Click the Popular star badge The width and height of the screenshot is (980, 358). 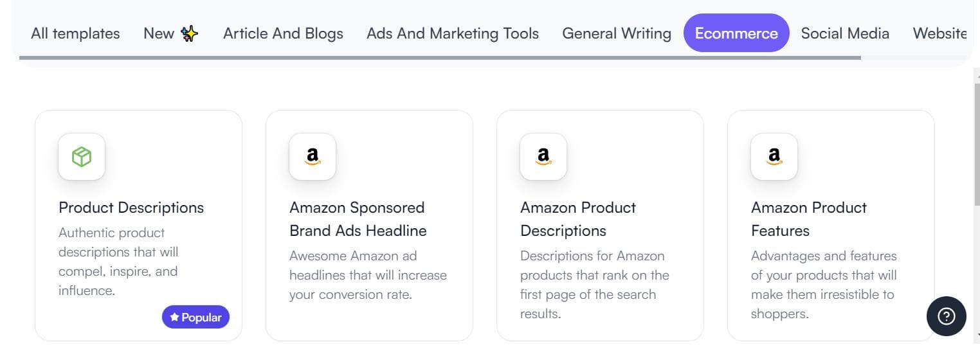[x=195, y=317]
